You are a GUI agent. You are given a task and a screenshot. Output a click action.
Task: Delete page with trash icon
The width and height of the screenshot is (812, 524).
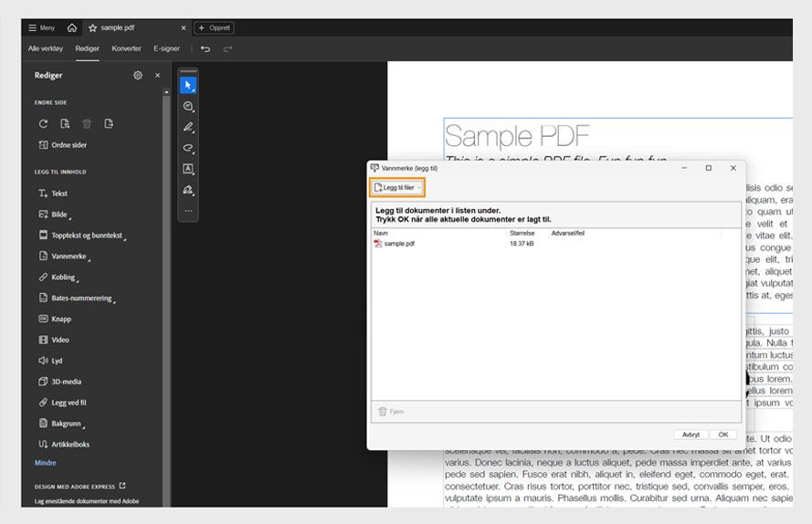[87, 124]
